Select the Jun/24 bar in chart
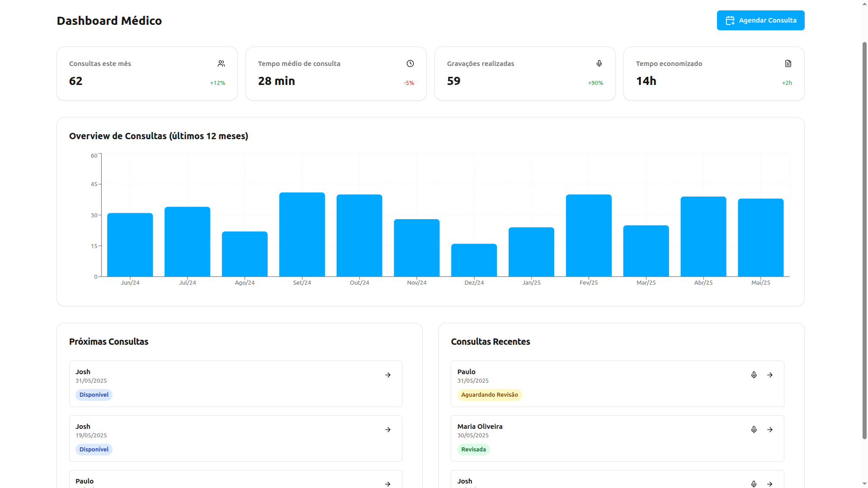The image size is (868, 488). (x=130, y=245)
